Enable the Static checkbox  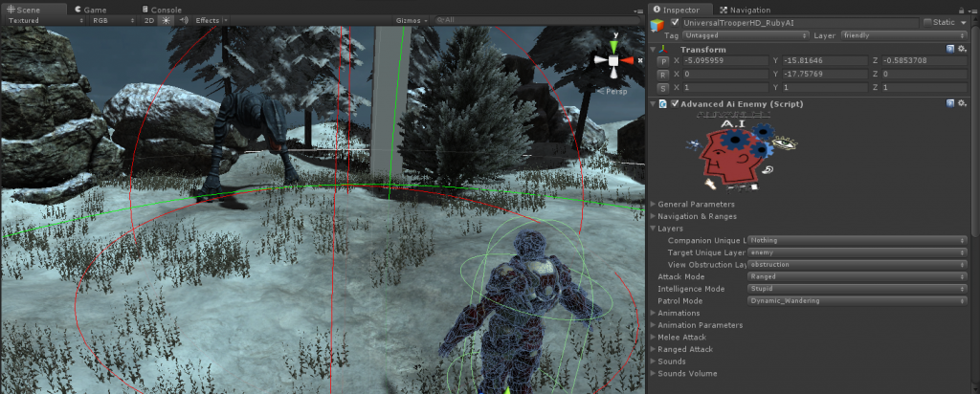[926, 22]
